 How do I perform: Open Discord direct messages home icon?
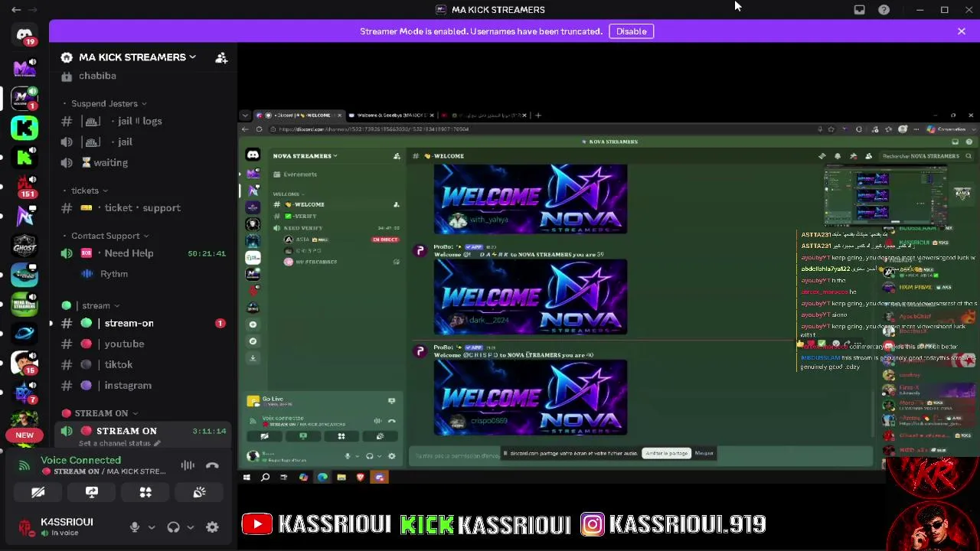click(24, 35)
